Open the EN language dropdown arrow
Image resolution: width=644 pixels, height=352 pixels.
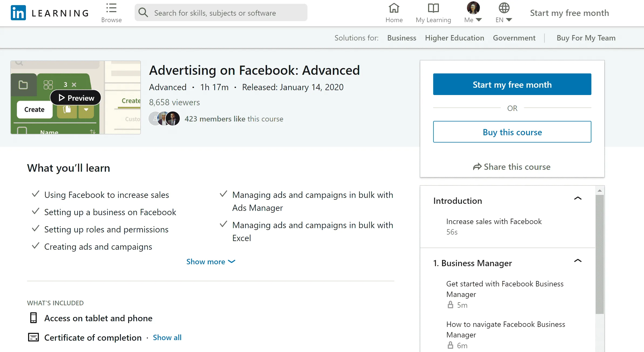click(509, 20)
